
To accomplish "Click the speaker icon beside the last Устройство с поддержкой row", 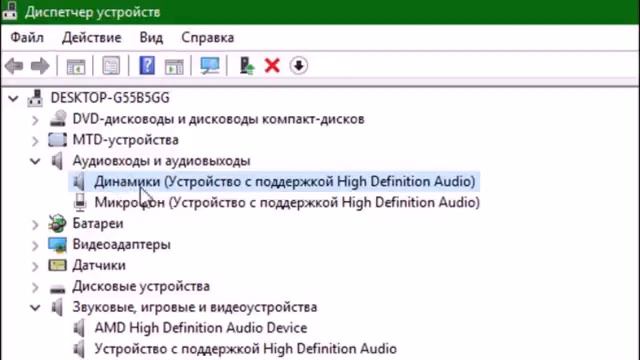I will click(79, 349).
